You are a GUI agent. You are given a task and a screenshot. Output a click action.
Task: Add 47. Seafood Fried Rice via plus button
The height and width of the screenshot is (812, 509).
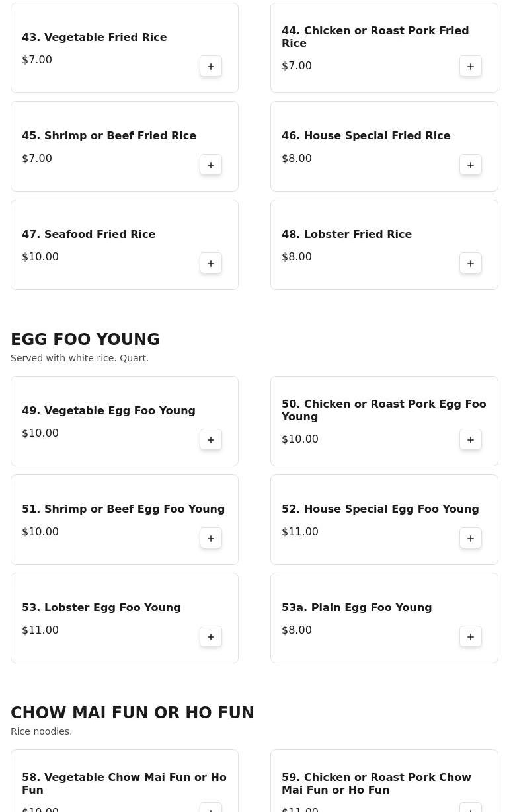coord(211,264)
